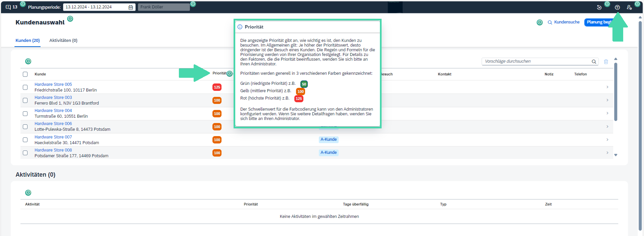The height and width of the screenshot is (236, 644).
Task: Switch to the Aktivitäten (0) tab
Action: (63, 41)
